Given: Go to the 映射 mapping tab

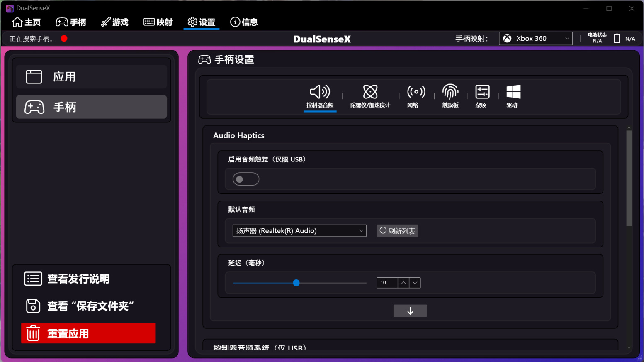Looking at the screenshot, I should point(158,22).
